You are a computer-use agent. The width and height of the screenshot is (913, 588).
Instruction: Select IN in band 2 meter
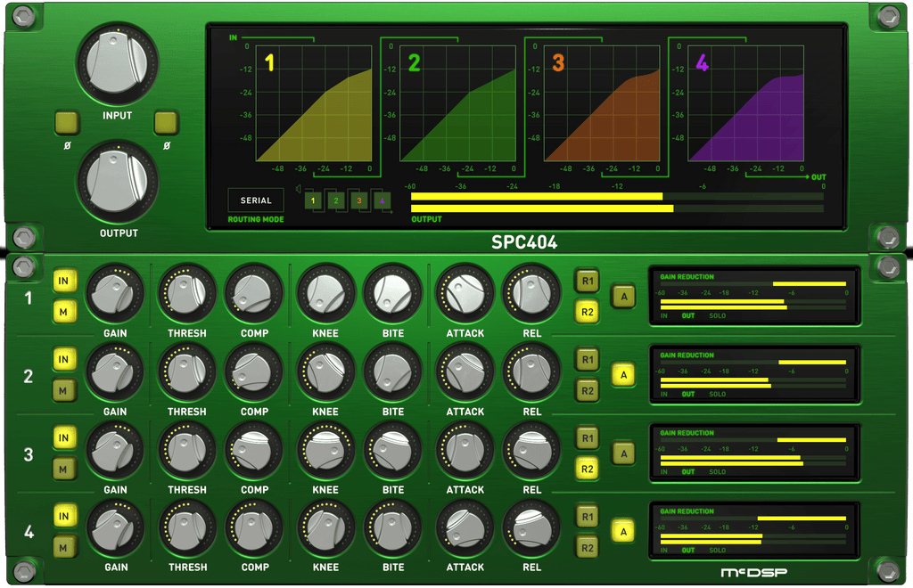(663, 395)
